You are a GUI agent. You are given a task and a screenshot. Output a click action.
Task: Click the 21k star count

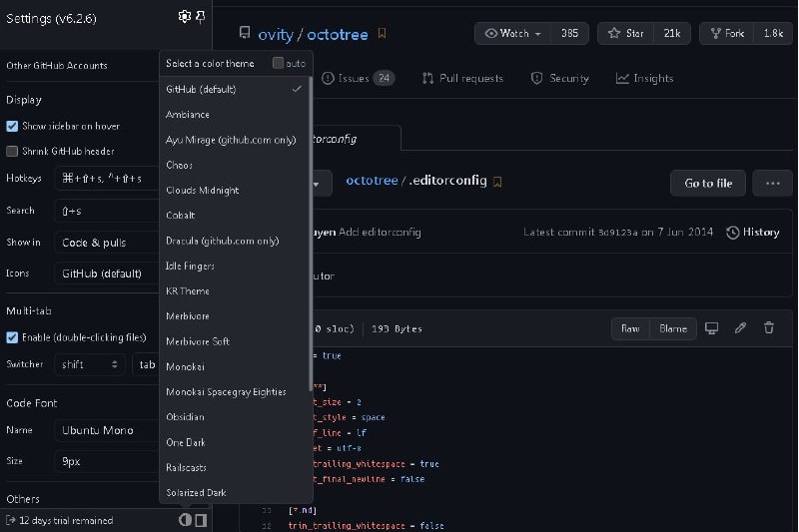click(672, 34)
